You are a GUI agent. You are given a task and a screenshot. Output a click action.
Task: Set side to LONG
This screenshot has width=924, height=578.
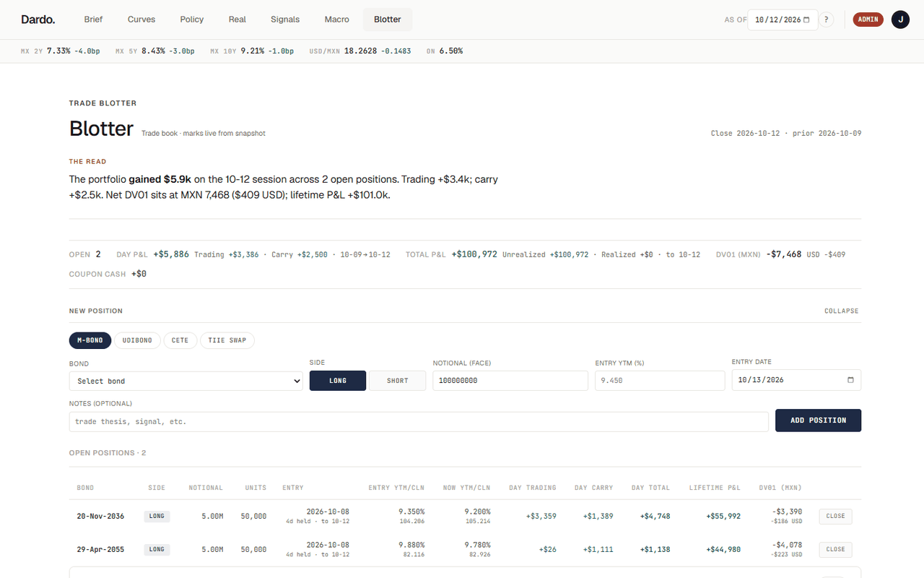point(338,381)
